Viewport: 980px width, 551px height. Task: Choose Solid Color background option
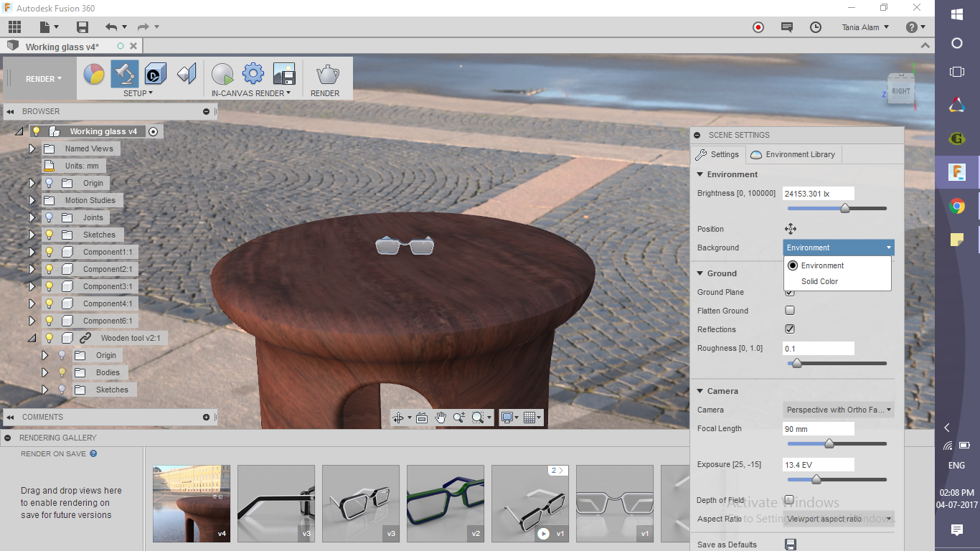coord(819,281)
